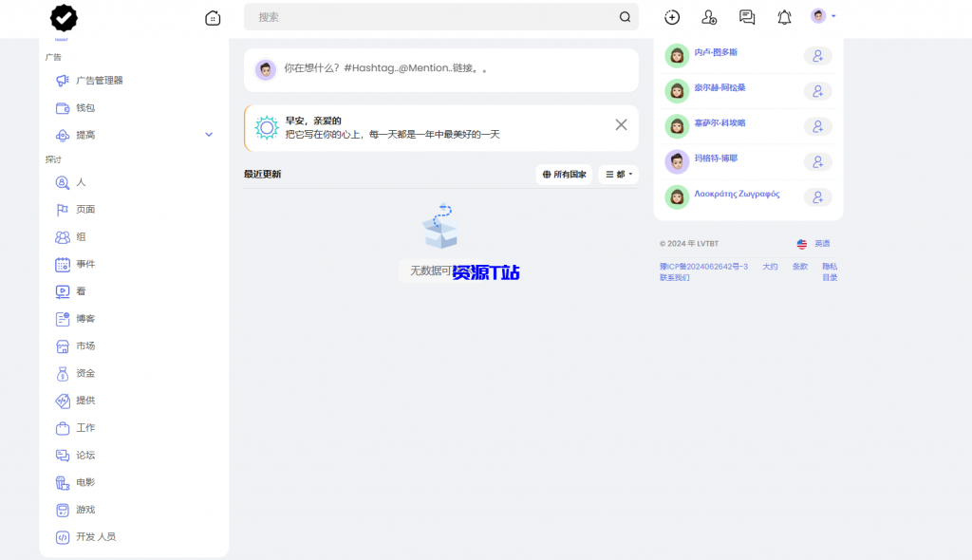The width and height of the screenshot is (972, 560).
Task: Click the notifications bell icon
Action: tap(784, 17)
